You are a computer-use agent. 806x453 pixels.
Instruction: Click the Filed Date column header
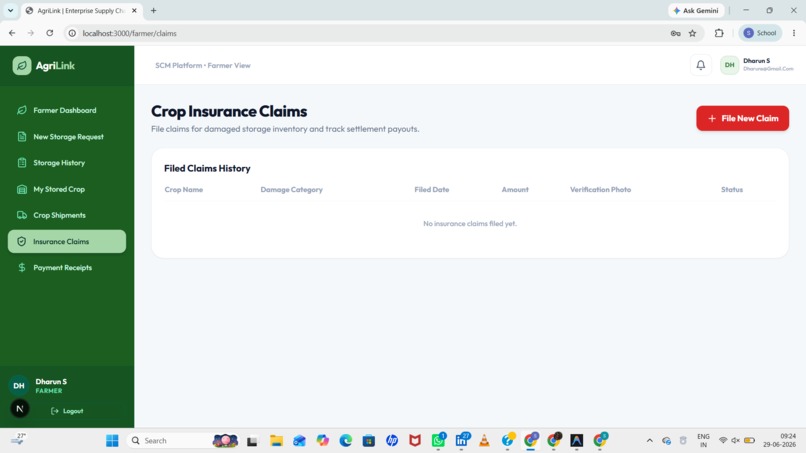432,189
